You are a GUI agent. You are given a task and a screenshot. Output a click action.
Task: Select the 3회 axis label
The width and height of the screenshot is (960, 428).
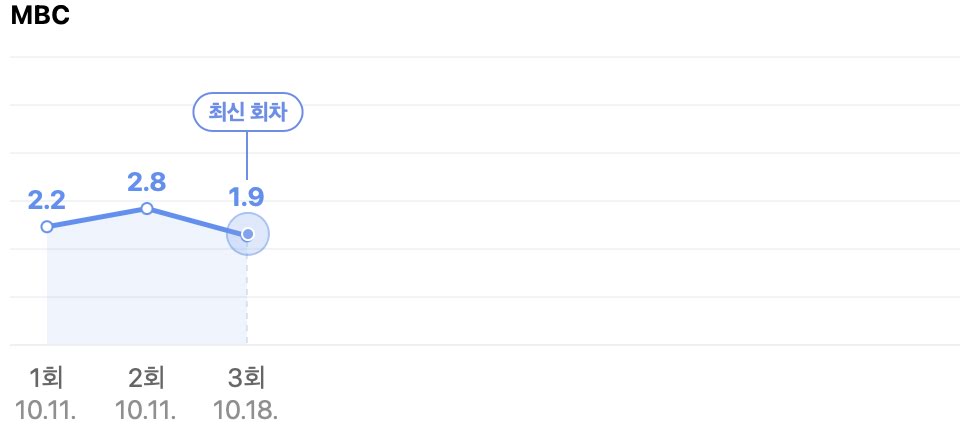click(x=247, y=379)
